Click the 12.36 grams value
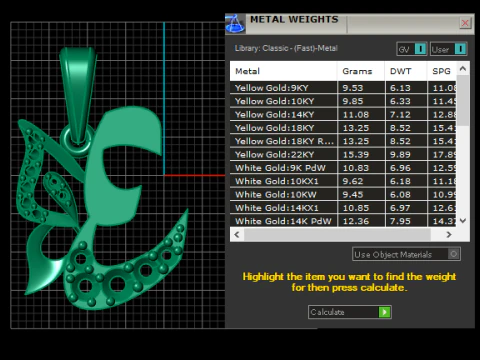Screen dimensions: 480x360 356,221
